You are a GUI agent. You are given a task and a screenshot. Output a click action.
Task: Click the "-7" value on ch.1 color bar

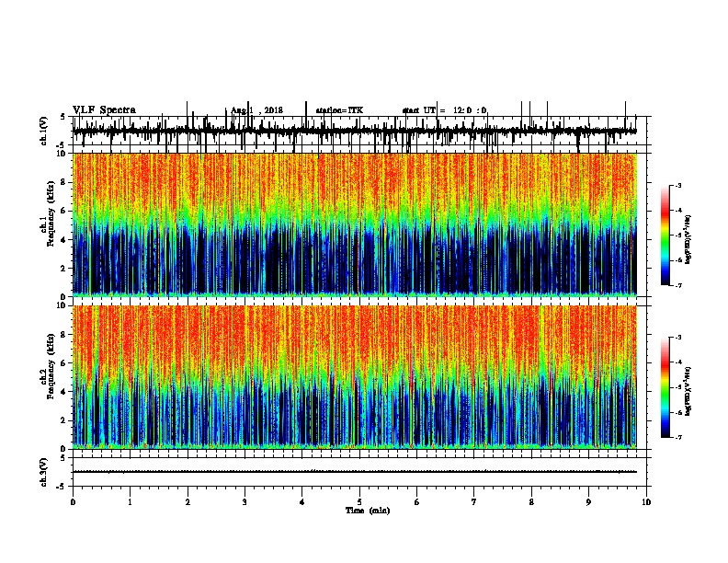678,285
